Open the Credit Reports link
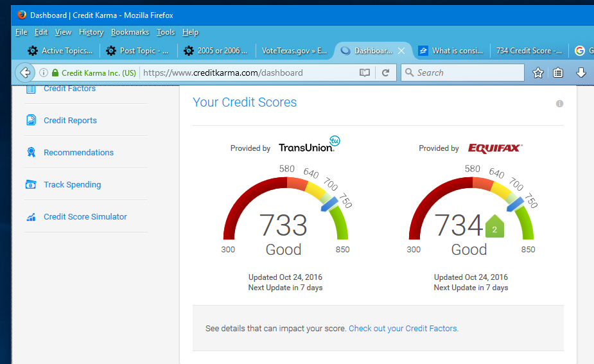This screenshot has width=594, height=364. coord(70,121)
